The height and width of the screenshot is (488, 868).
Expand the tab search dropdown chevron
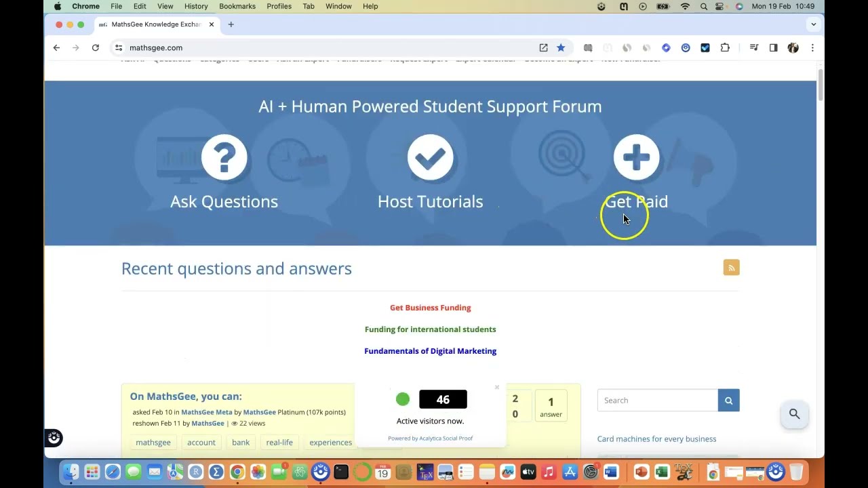(x=813, y=24)
